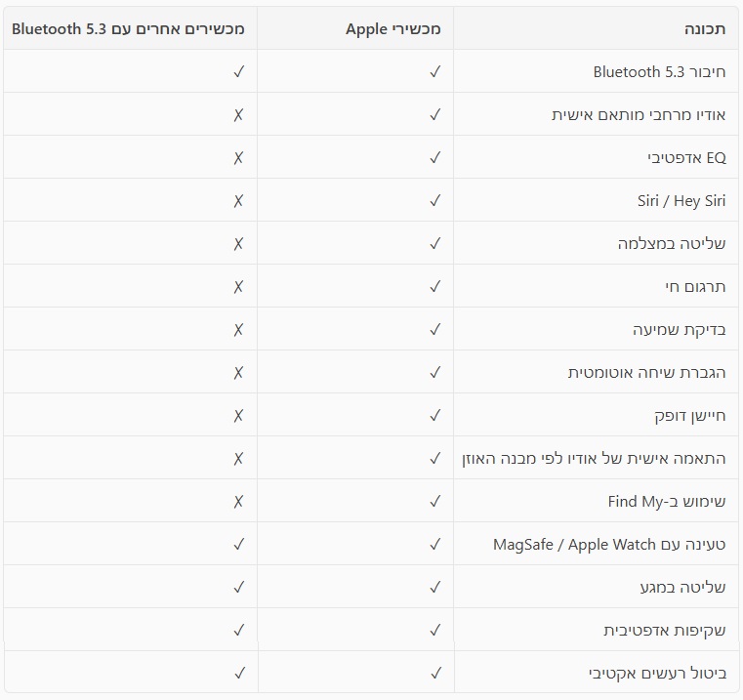The image size is (743, 700).
Task: Click the other-devices X mark for חיישן דופק
Action: click(x=238, y=416)
